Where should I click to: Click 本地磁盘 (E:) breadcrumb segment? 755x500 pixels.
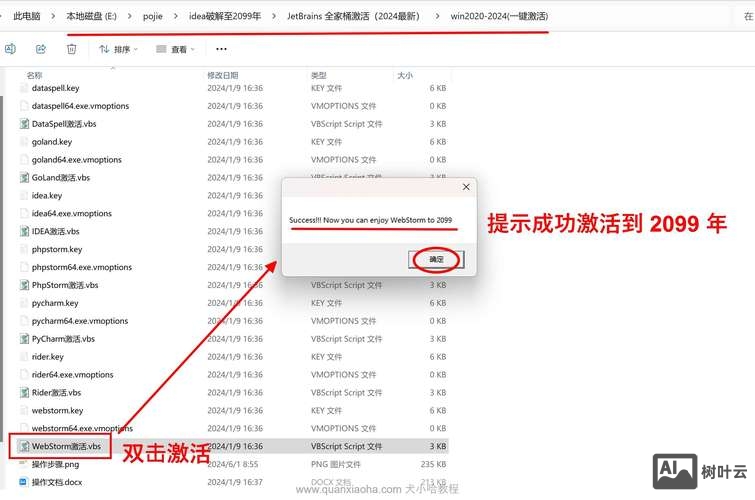pyautogui.click(x=91, y=16)
